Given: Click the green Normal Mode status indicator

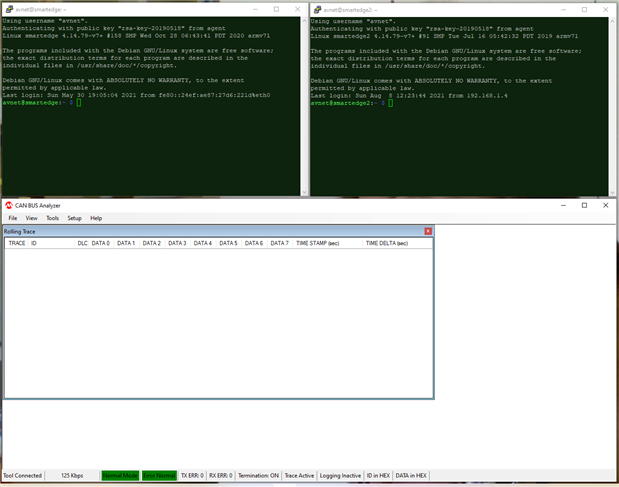Looking at the screenshot, I should (120, 476).
